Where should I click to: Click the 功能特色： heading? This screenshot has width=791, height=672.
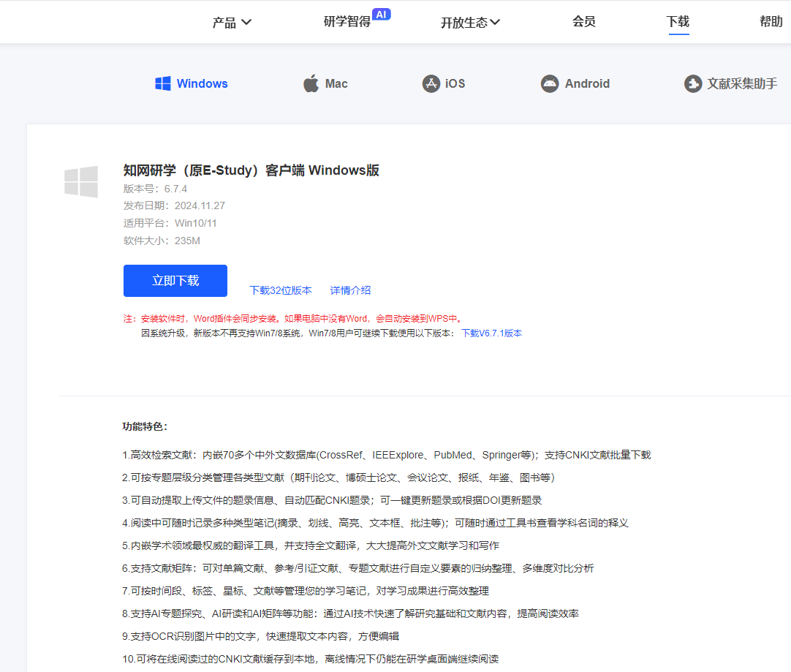point(145,426)
